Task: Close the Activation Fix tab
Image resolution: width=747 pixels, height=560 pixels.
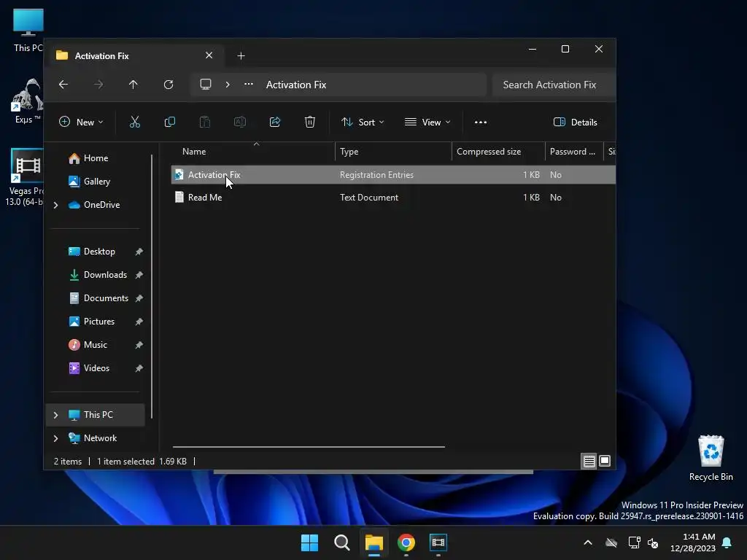Action: click(x=209, y=55)
